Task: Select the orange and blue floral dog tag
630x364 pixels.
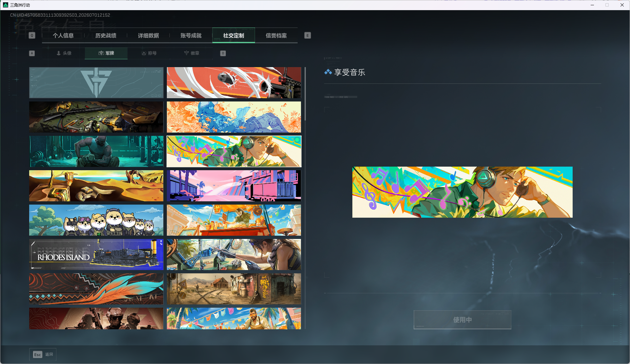Action: (234, 117)
